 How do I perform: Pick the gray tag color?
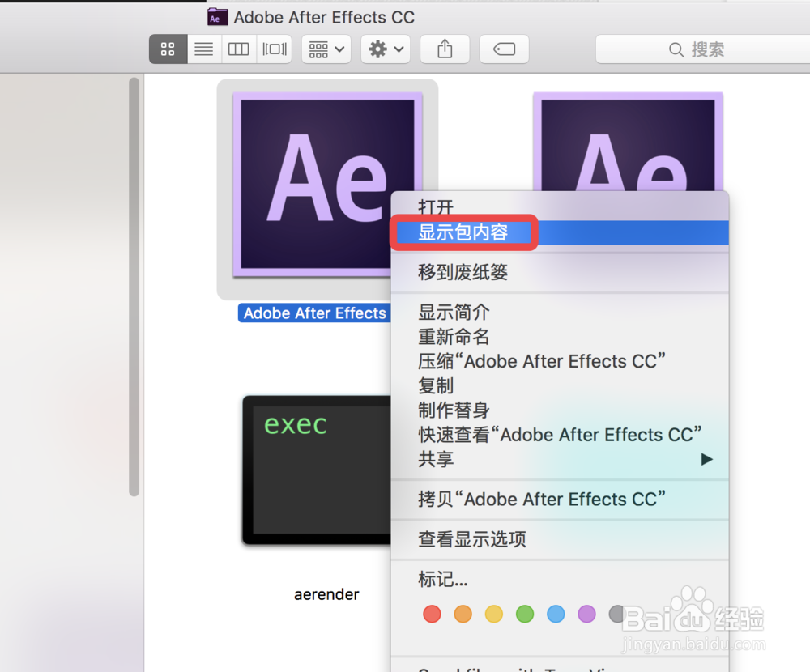pyautogui.click(x=617, y=615)
